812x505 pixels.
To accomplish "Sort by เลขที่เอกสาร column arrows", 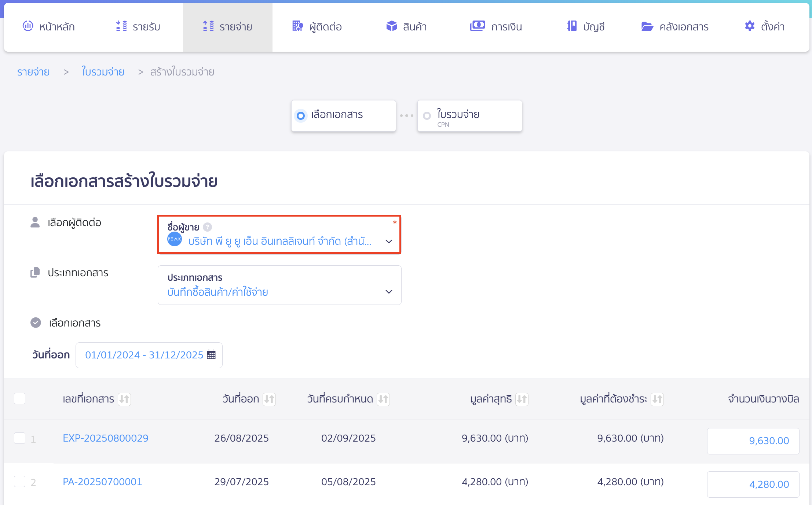I will (124, 399).
